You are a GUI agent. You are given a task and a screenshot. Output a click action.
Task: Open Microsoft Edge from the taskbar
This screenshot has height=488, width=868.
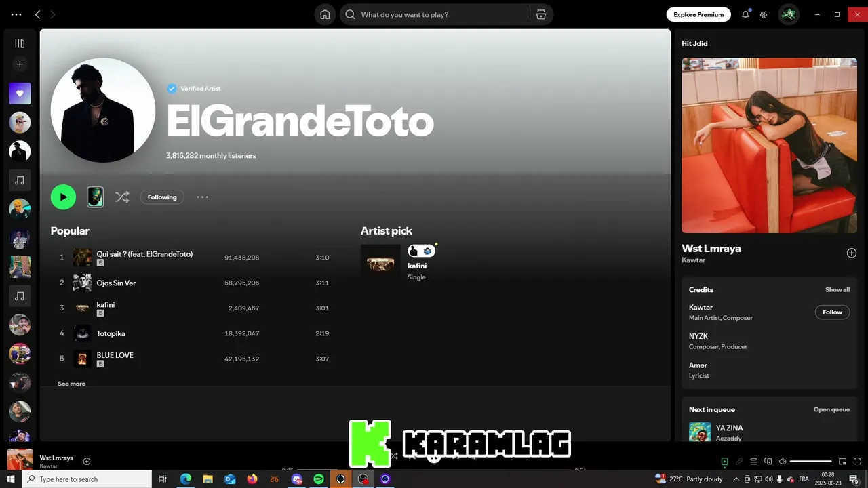[185, 479]
